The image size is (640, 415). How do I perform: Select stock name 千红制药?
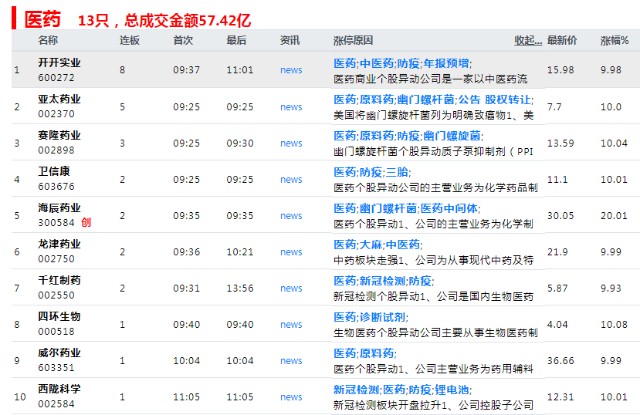point(59,280)
